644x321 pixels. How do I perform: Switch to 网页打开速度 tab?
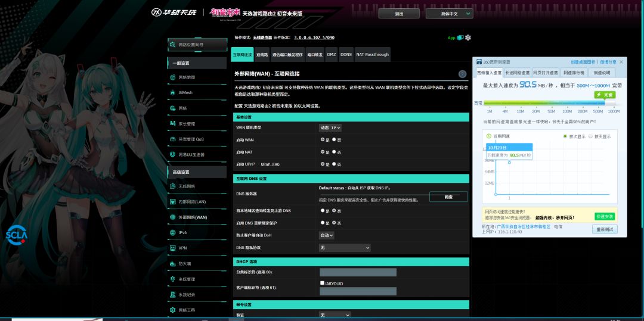[546, 73]
